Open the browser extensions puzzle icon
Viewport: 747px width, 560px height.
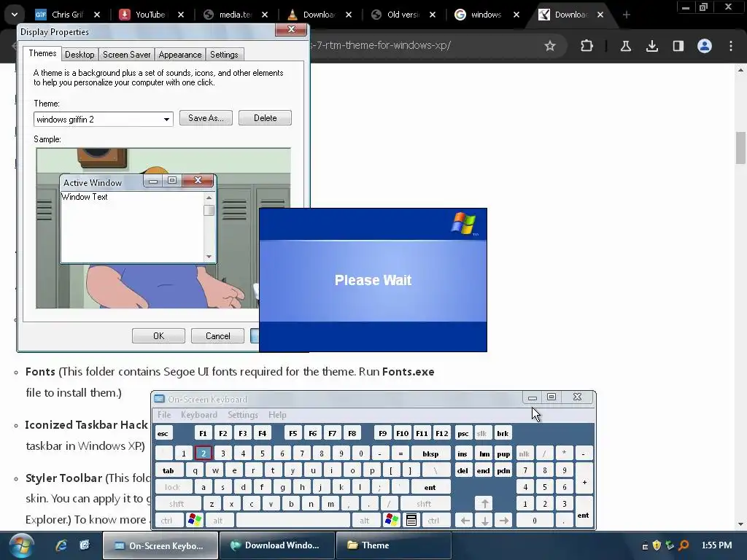pyautogui.click(x=587, y=46)
